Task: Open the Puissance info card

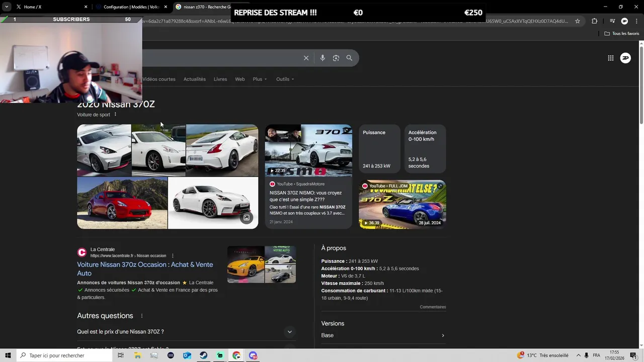Action: 379,149
